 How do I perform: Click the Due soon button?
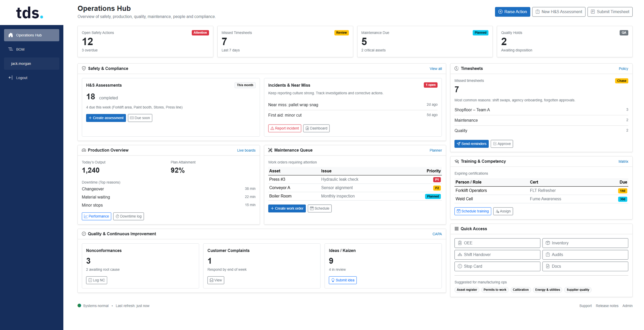point(140,118)
